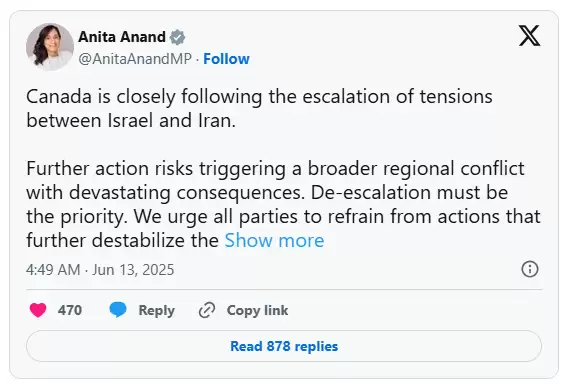Follow Anita Anand
The width and height of the screenshot is (570, 385).
[226, 59]
